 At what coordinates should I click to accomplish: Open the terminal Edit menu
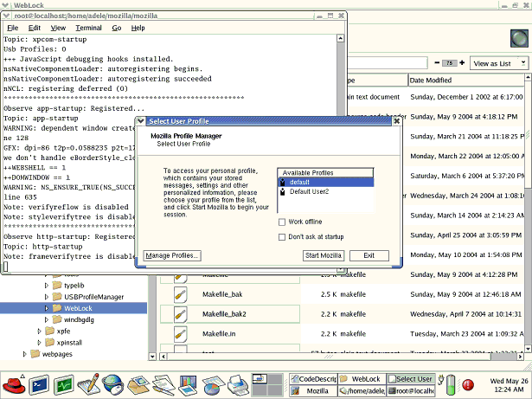coord(35,28)
